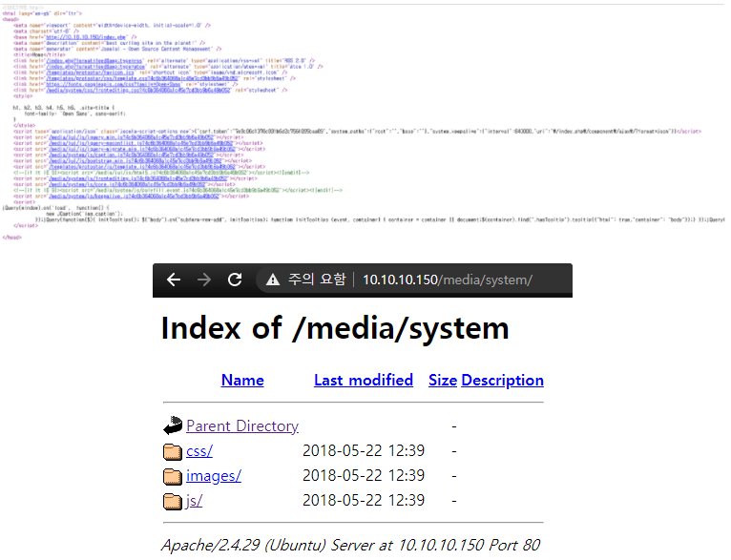Click the address bar URL 10.10.10.150/media/system/

point(448,280)
